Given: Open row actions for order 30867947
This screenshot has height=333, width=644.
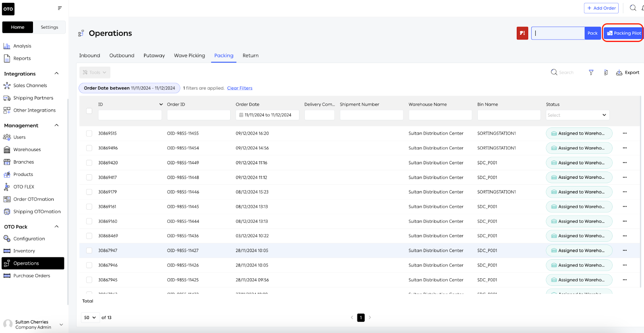Looking at the screenshot, I should [625, 250].
